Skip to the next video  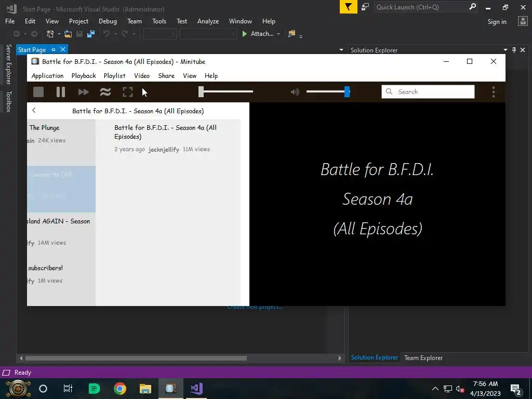point(83,92)
